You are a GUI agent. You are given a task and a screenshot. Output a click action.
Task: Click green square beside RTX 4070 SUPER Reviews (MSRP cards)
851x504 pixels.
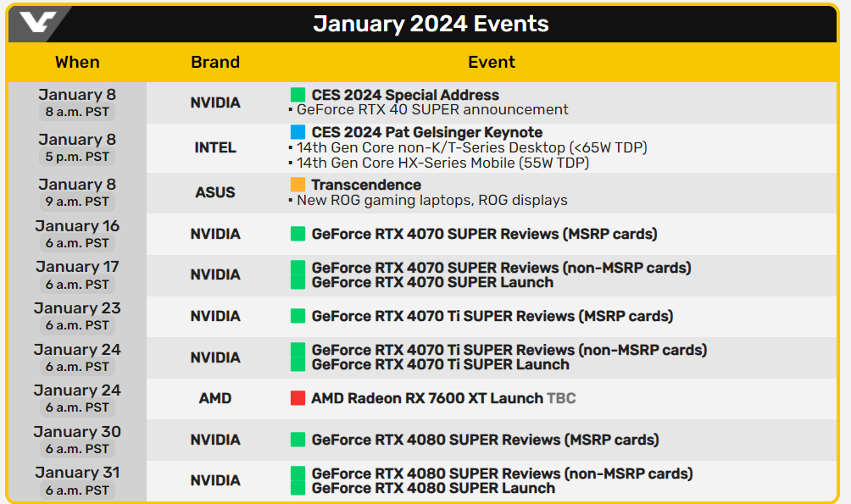(x=298, y=234)
